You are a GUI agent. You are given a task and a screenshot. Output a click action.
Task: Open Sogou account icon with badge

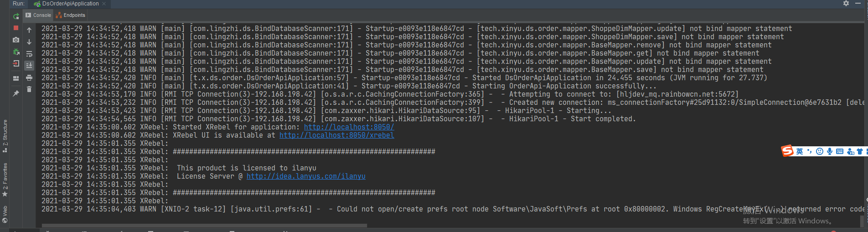(850, 151)
